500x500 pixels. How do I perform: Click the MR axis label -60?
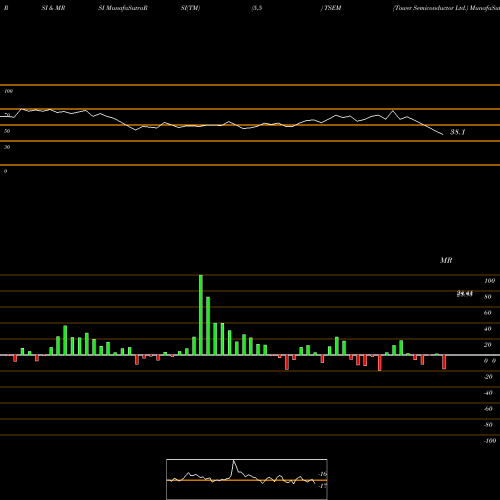click(x=488, y=409)
